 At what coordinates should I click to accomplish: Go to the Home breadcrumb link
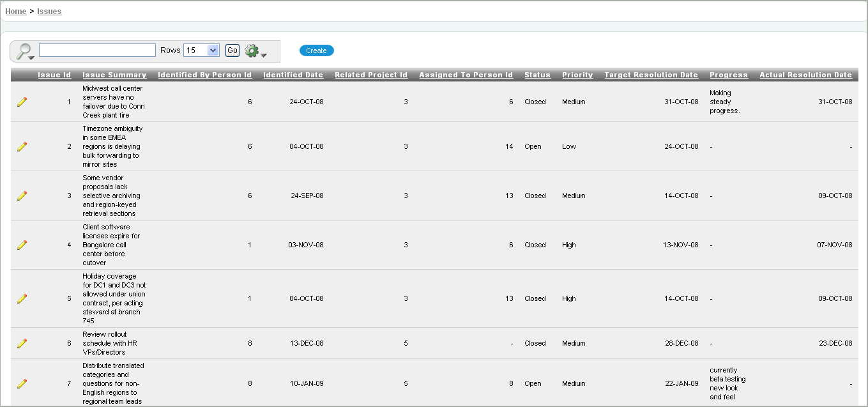pyautogui.click(x=16, y=12)
